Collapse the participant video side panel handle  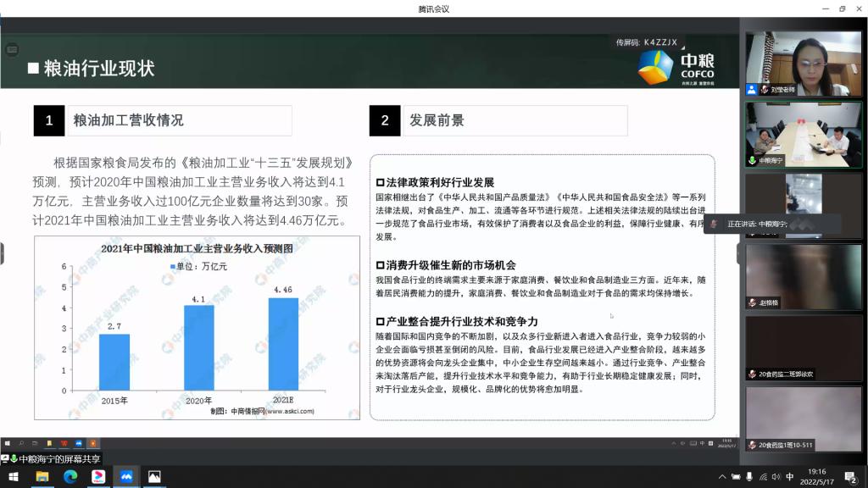(x=739, y=252)
